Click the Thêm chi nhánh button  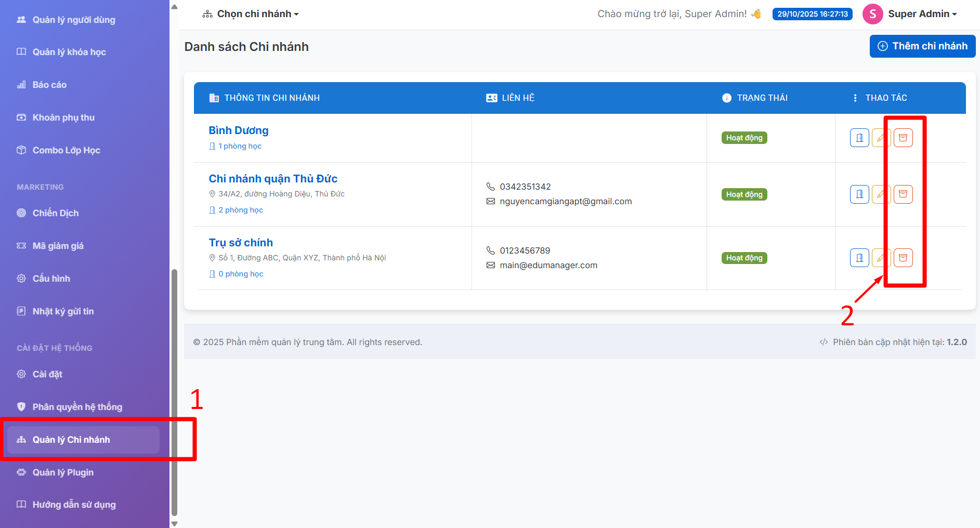point(922,46)
